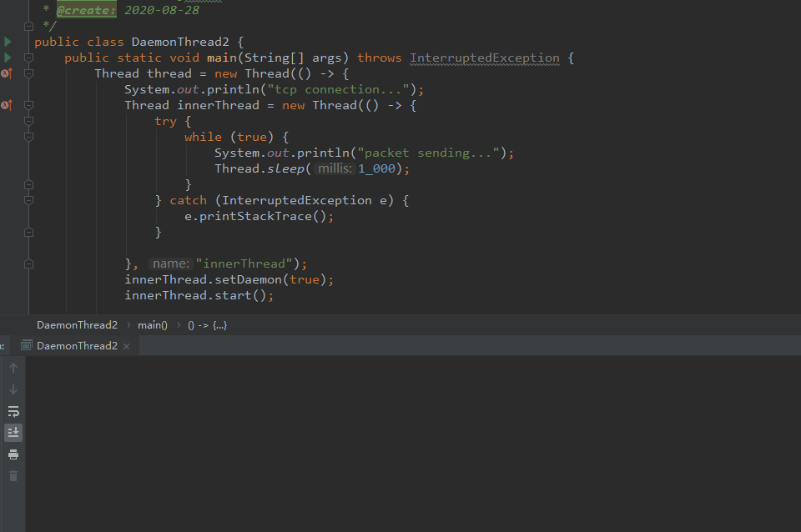Click the @create Javadoc tag
Viewport: 801px width, 532px height.
(86, 10)
